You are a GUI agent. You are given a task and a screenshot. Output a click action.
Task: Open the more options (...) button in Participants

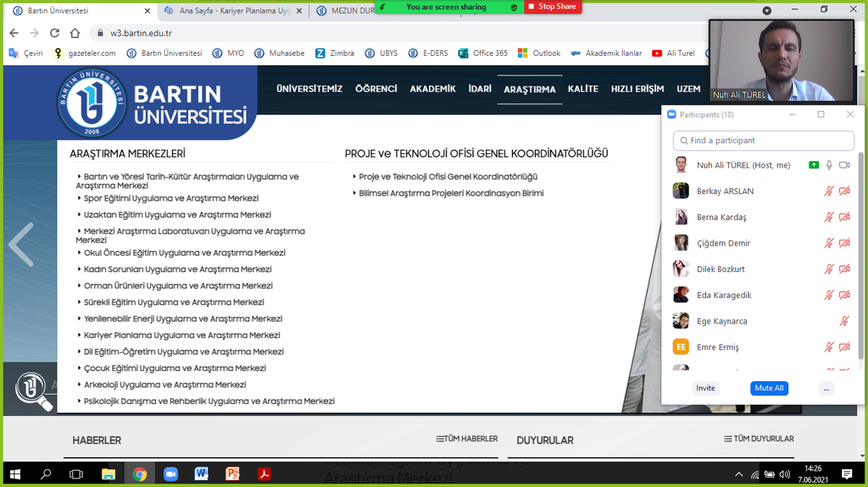coord(826,388)
